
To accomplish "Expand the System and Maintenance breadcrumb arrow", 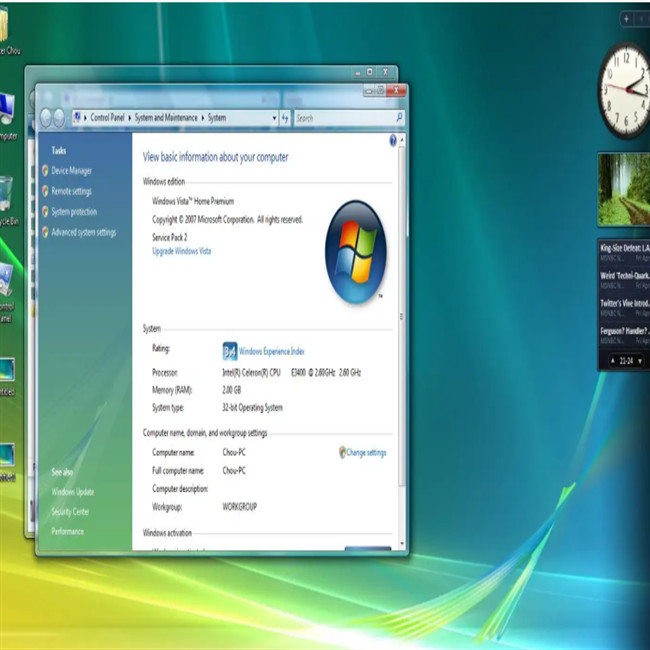I will pos(203,118).
